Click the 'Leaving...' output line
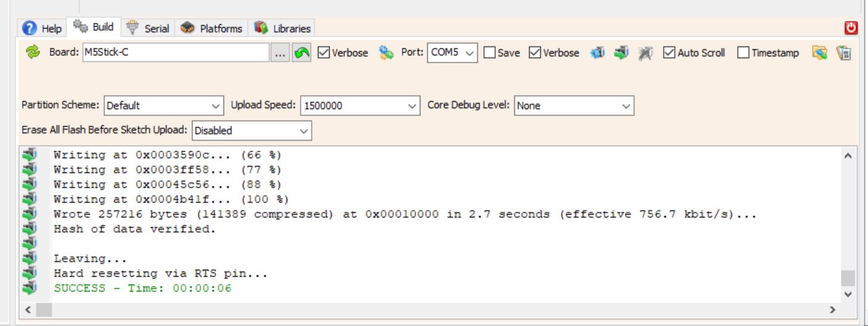The width and height of the screenshot is (868, 326). (90, 259)
